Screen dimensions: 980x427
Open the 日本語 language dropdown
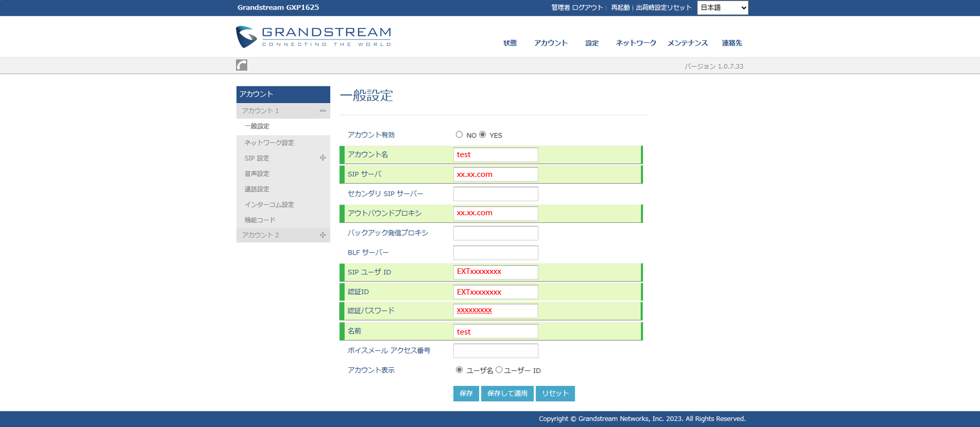(x=723, y=8)
